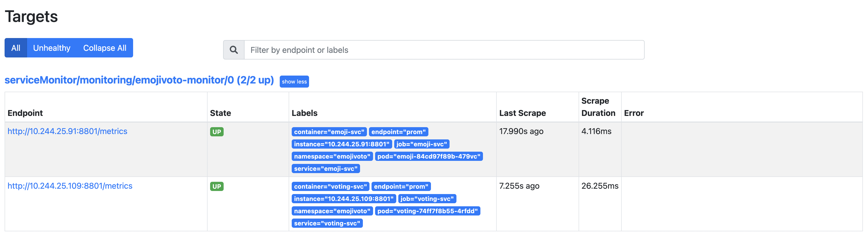Select the All filter button
Image resolution: width=868 pixels, height=240 pixels.
(16, 48)
